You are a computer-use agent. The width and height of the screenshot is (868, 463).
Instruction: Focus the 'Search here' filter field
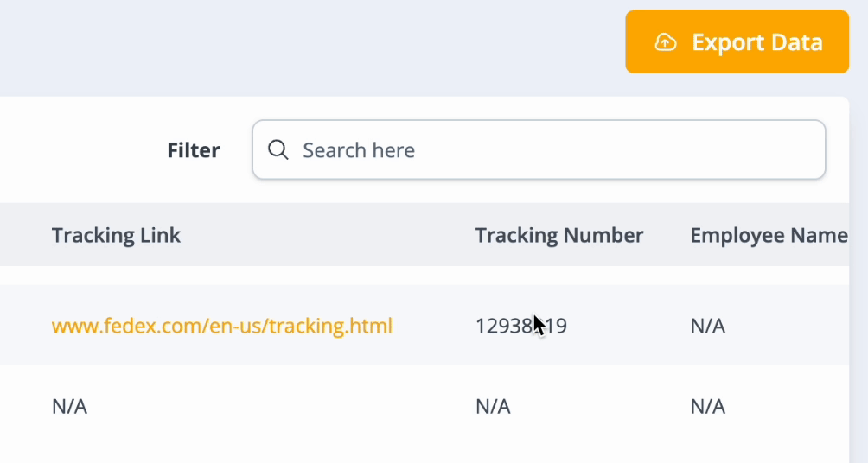[553, 150]
